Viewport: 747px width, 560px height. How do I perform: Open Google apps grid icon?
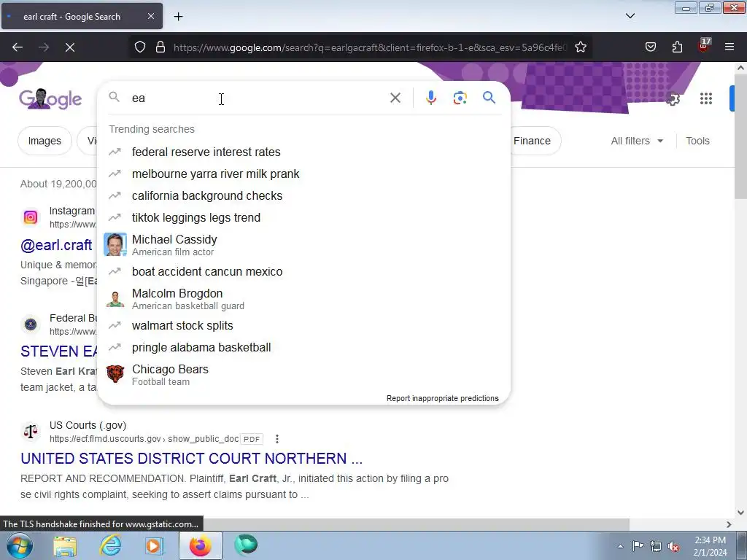click(706, 98)
